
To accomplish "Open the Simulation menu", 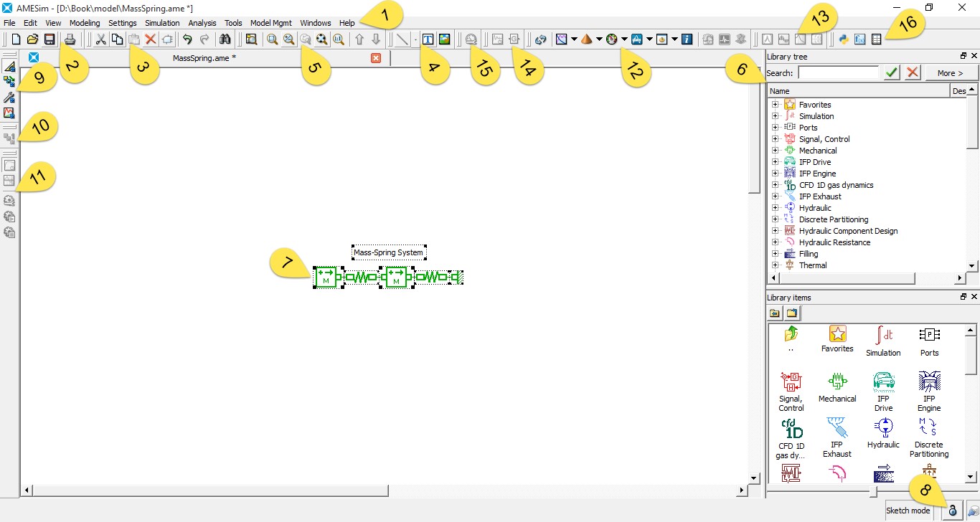I will (162, 23).
